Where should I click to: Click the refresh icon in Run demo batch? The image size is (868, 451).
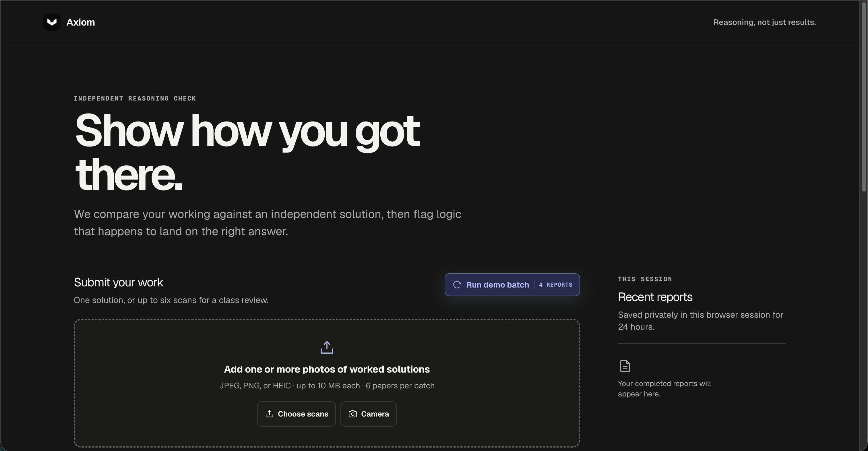(457, 285)
